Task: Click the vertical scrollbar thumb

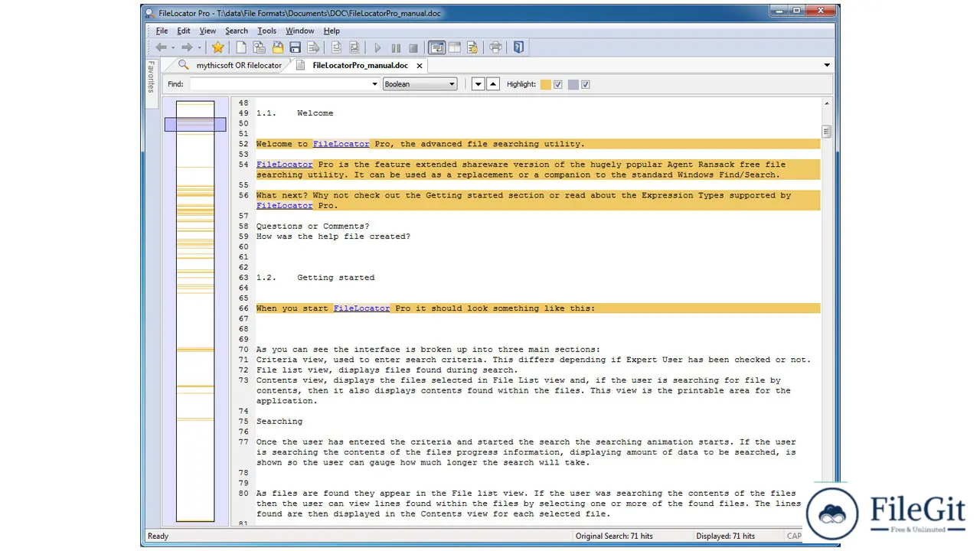Action: point(827,132)
